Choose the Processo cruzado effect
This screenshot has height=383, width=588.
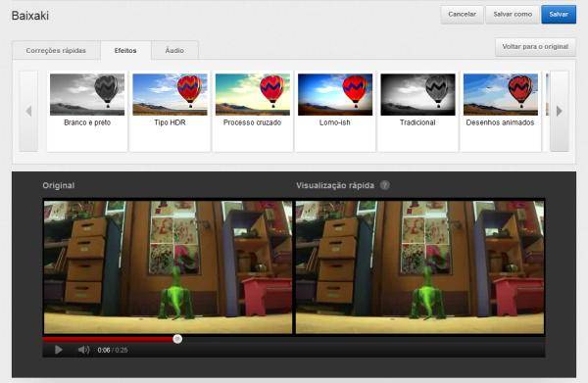pos(253,112)
